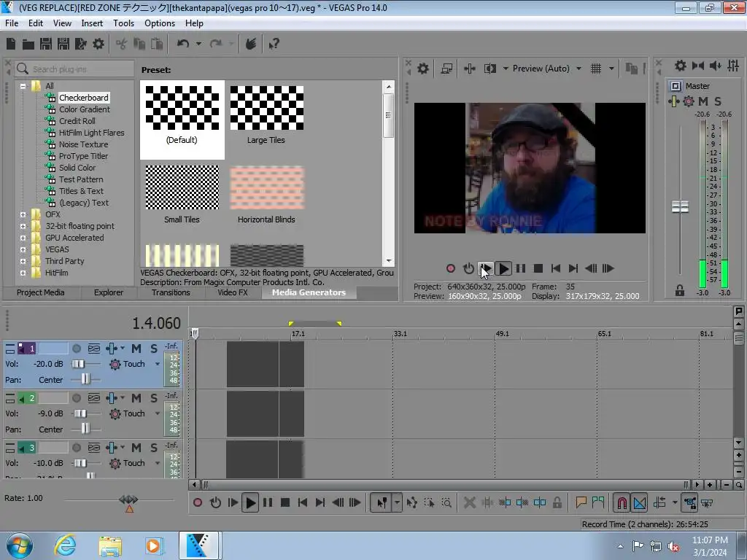The image size is (747, 560).
Task: Toggle Master fader lock padlock
Action: pyautogui.click(x=680, y=290)
